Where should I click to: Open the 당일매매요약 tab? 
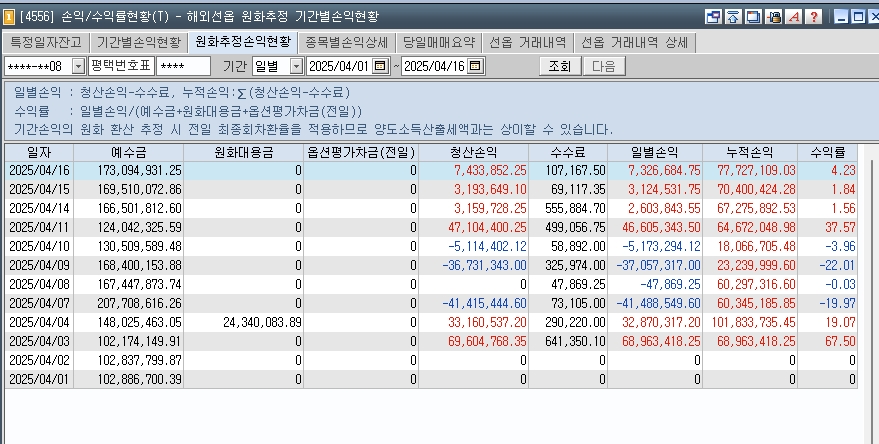pos(439,43)
